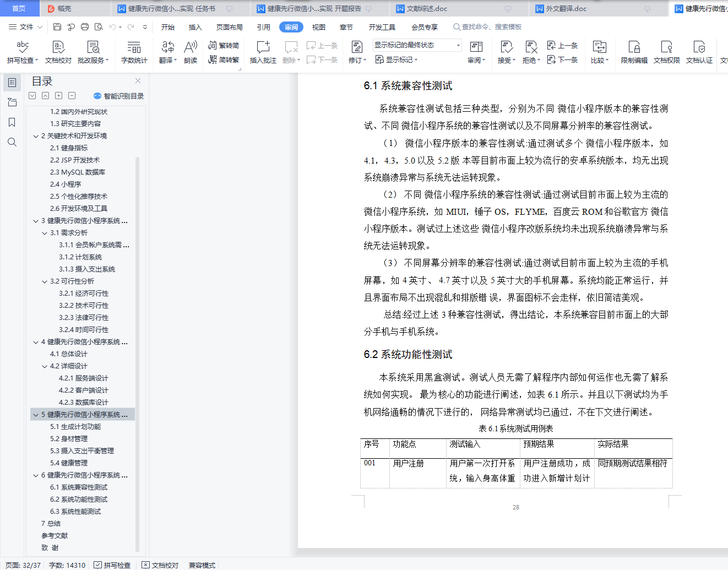Collapse the 2 关键技术和开发环境 outline node
The height and width of the screenshot is (570, 728).
36,136
